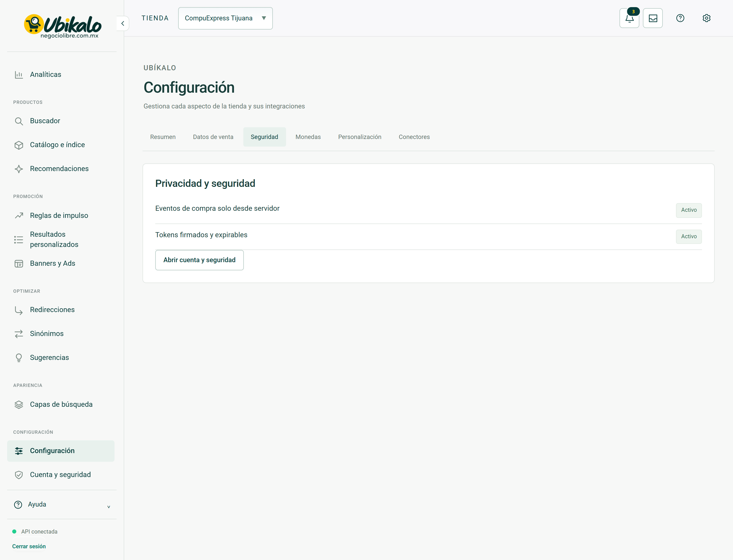Open Configuración in the sidebar
The width and height of the screenshot is (733, 560).
[x=61, y=451]
